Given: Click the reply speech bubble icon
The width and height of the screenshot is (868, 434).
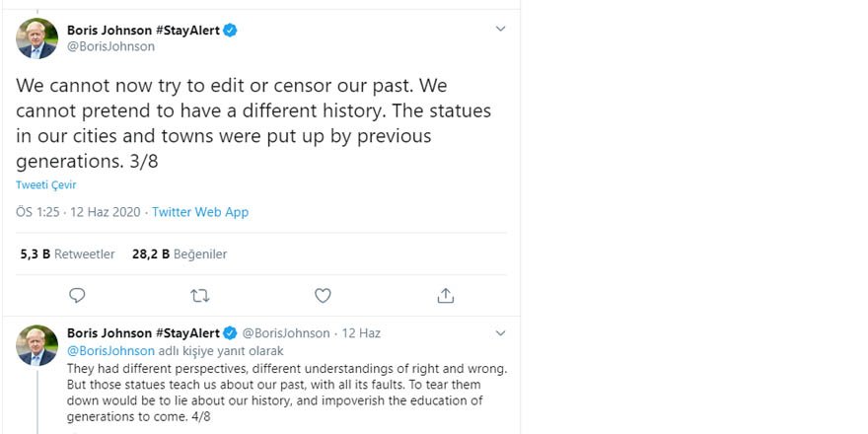Looking at the screenshot, I should [77, 295].
